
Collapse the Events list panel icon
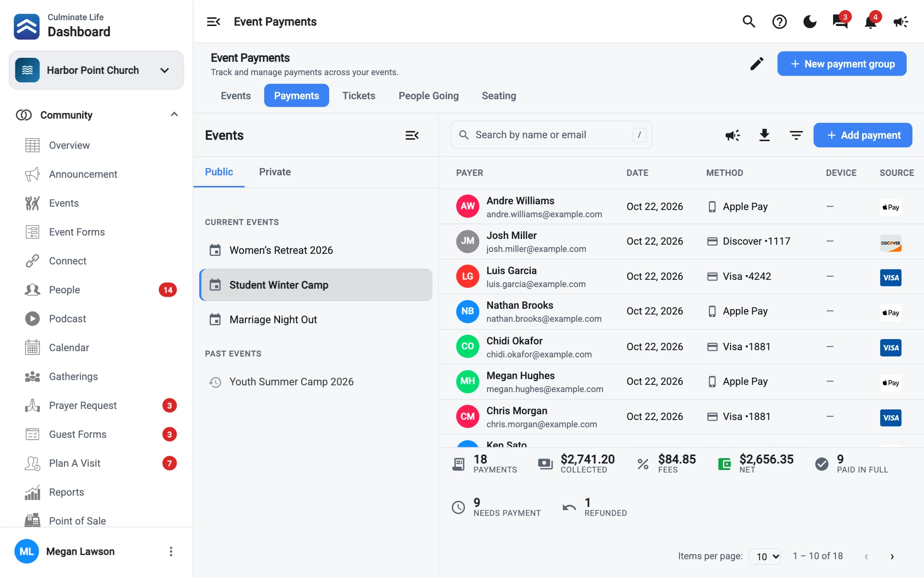(x=412, y=135)
